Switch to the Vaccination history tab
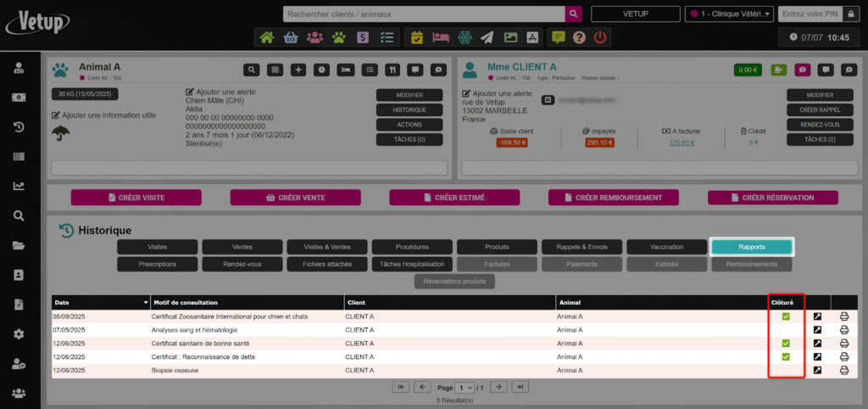This screenshot has height=409, width=868. tap(666, 247)
